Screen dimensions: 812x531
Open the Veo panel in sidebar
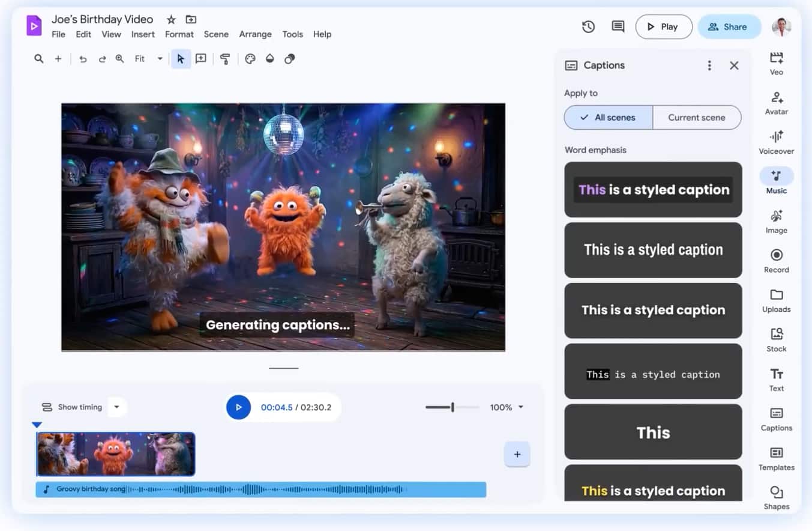(776, 62)
